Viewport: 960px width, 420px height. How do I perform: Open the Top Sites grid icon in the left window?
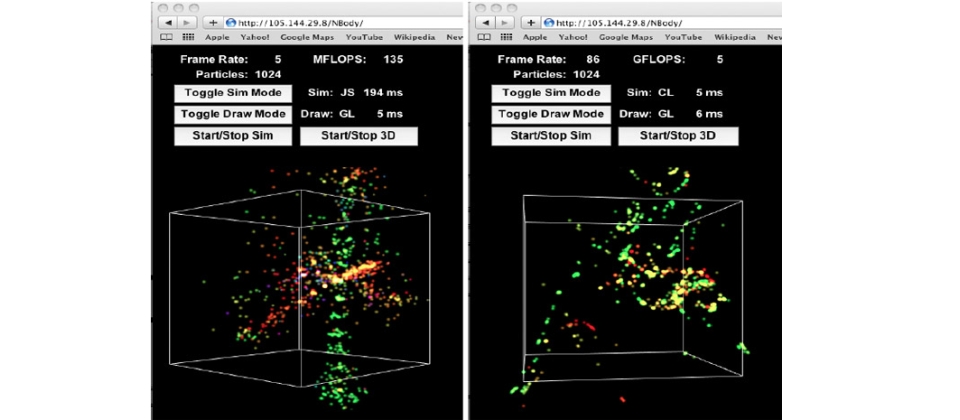click(x=186, y=37)
